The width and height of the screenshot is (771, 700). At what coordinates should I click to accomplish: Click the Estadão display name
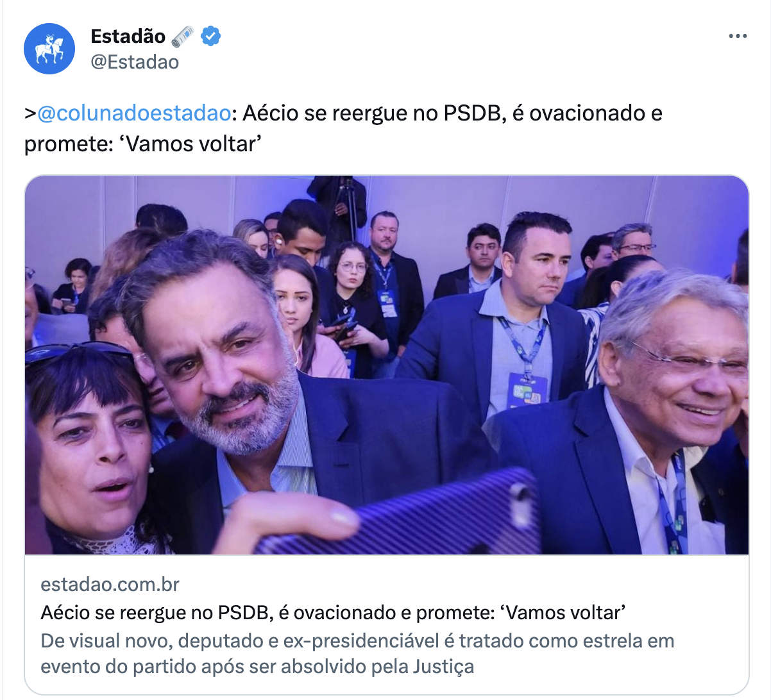coord(128,37)
